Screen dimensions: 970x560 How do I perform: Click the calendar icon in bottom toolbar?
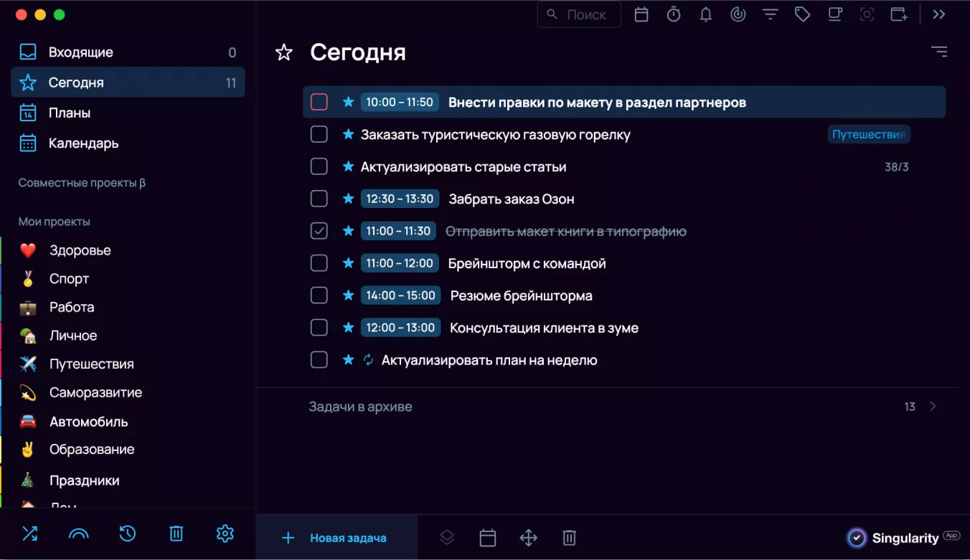tap(488, 538)
